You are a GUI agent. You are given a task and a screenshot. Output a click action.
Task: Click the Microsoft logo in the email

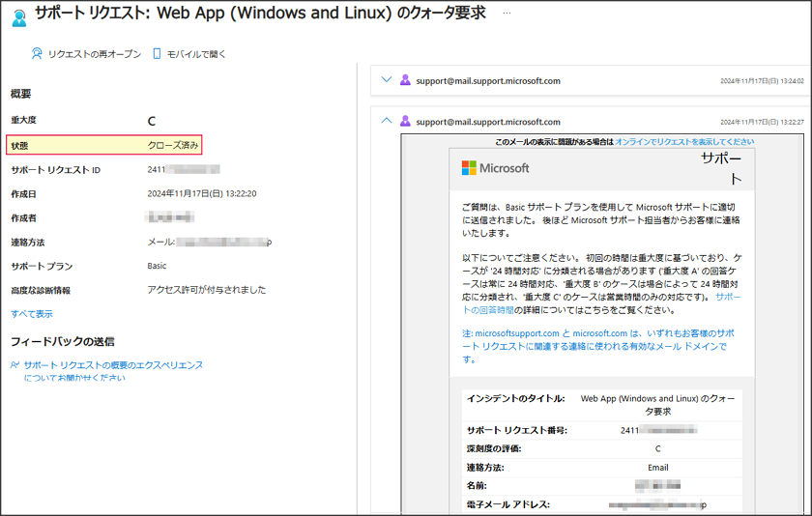(495, 168)
